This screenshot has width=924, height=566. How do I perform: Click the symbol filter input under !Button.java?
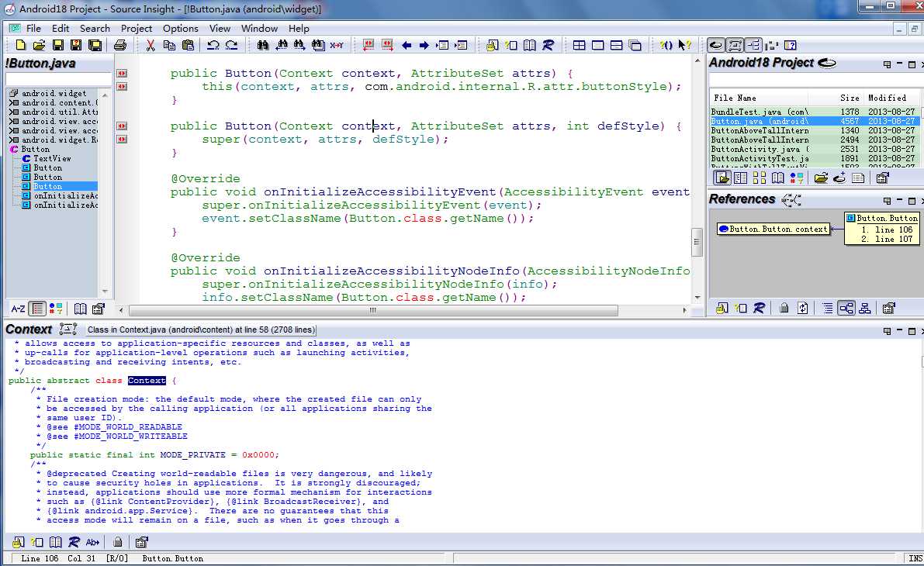[x=58, y=79]
